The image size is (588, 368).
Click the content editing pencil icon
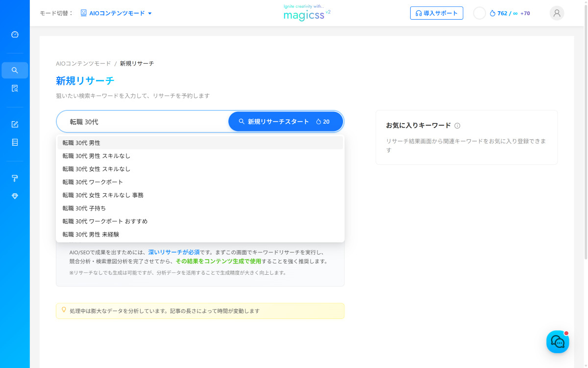pos(15,124)
